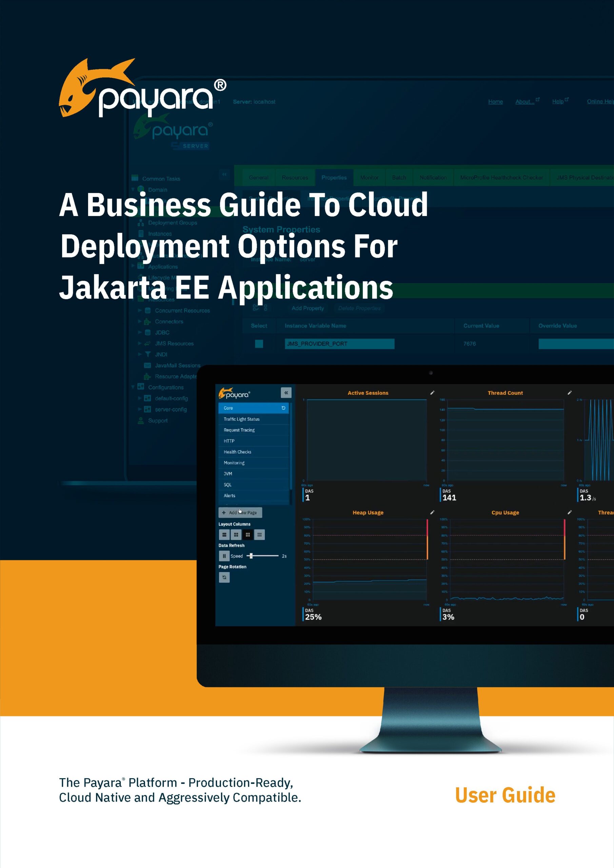The height and width of the screenshot is (868, 614).
Task: Open Heap Usage edit pencil icon
Action: click(x=432, y=512)
